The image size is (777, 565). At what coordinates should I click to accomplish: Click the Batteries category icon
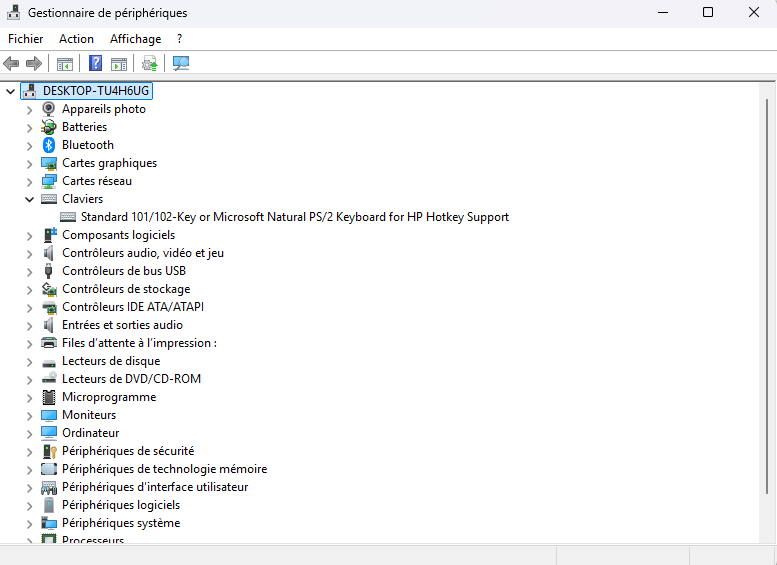click(x=49, y=127)
